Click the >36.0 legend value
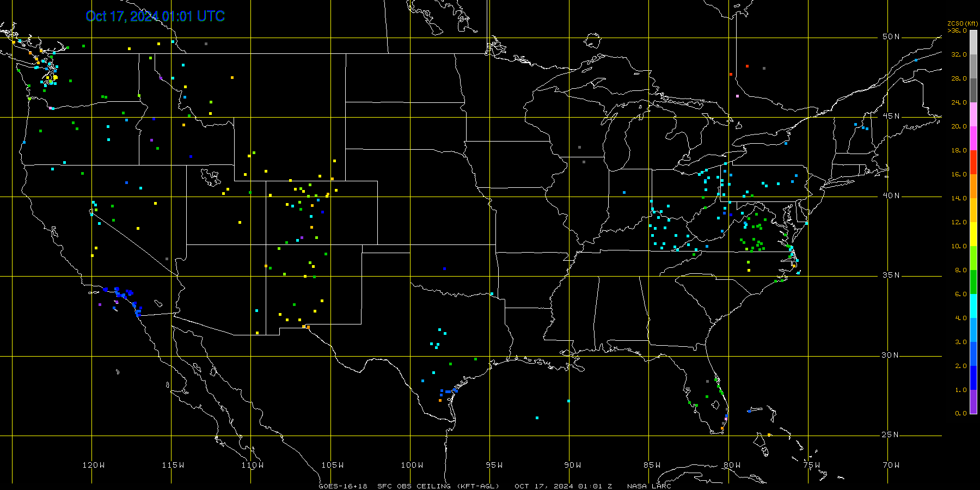This screenshot has height=490, width=980. pyautogui.click(x=957, y=30)
